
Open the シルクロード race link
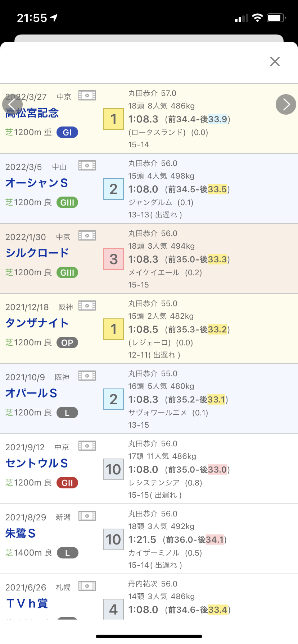(x=37, y=253)
